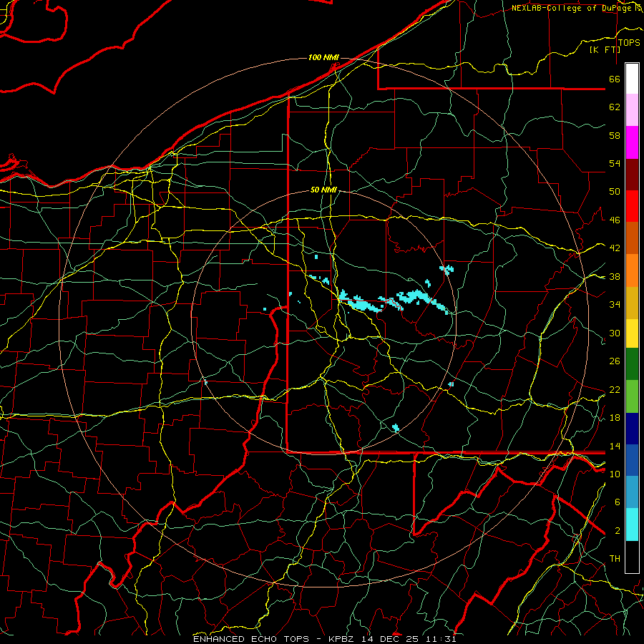Click the bright yellow legend swatch

[x=632, y=333]
